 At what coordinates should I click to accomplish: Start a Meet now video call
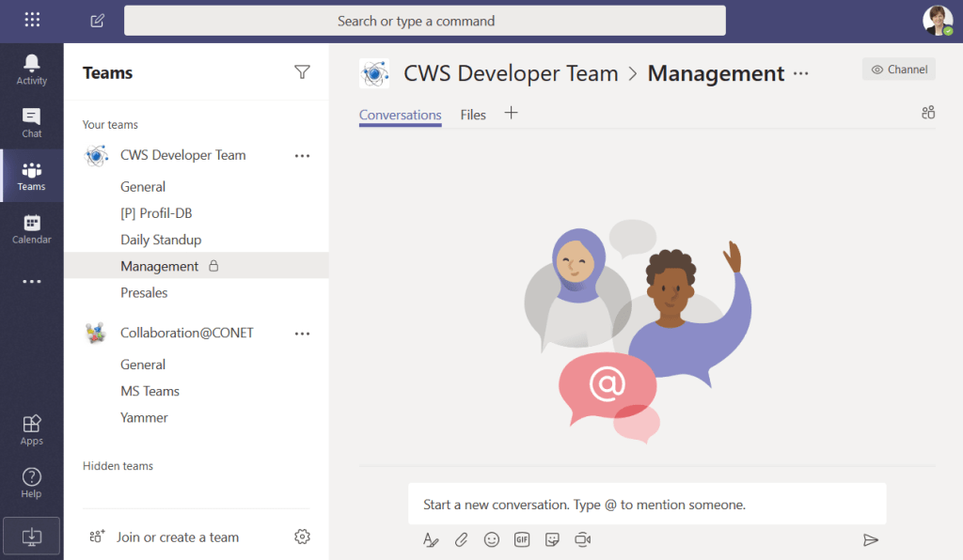(582, 539)
